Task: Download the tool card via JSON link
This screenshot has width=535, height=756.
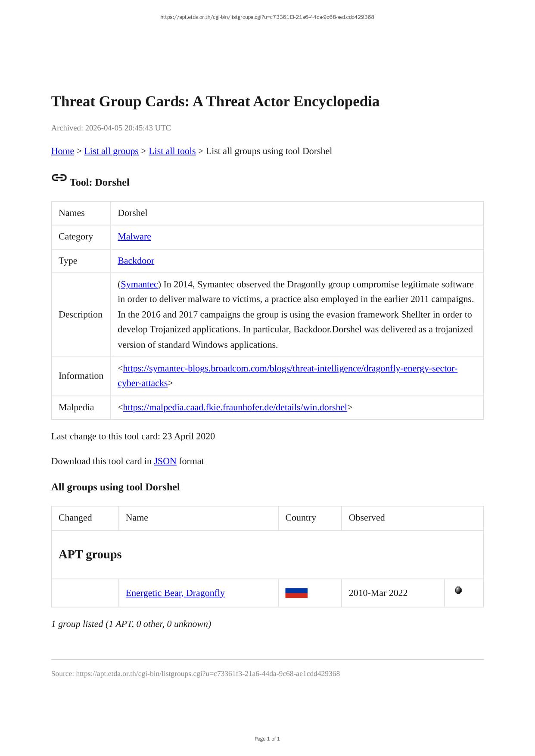Action: (x=165, y=461)
